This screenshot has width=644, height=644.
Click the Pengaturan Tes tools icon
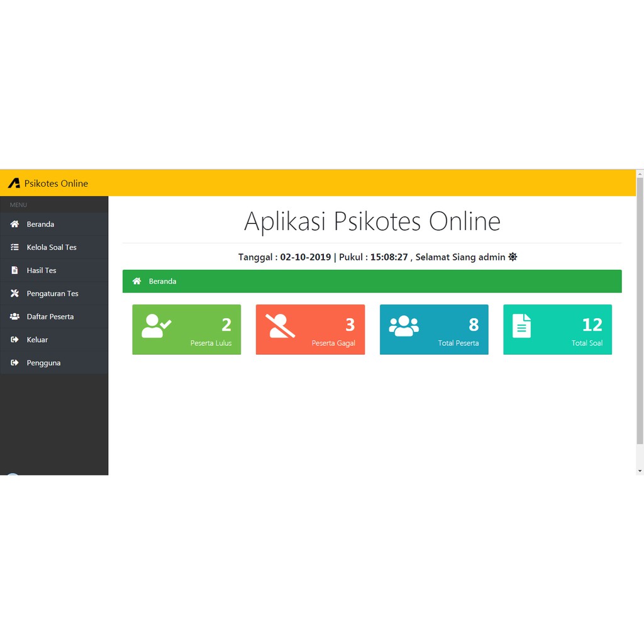(14, 294)
